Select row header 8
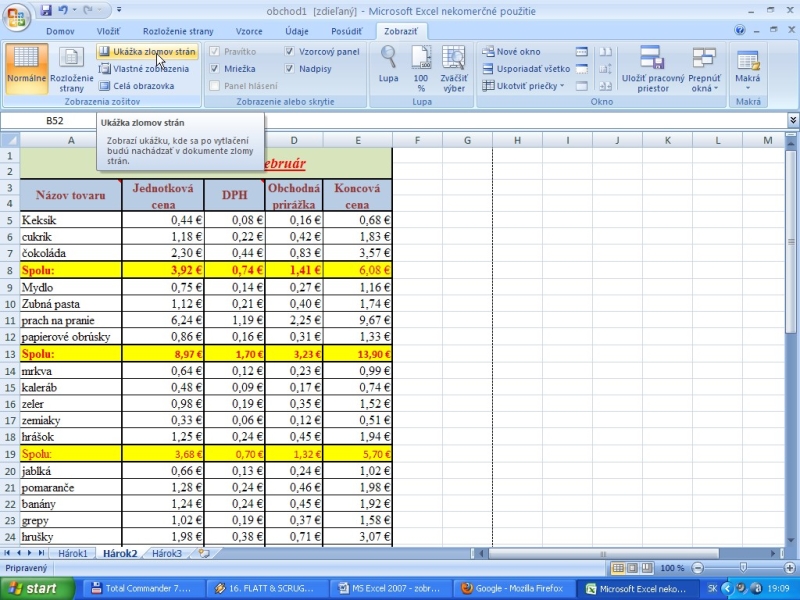Image resolution: width=800 pixels, height=600 pixels. (10, 270)
